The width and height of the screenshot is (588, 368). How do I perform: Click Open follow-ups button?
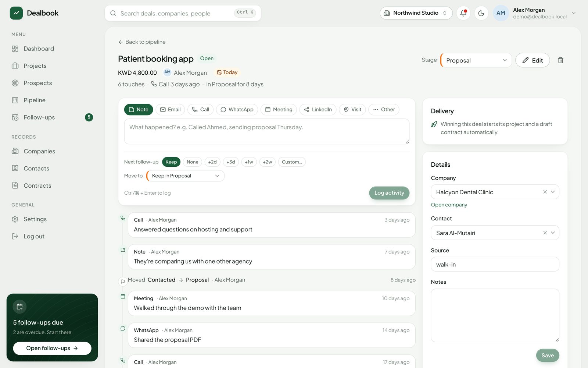pos(52,348)
